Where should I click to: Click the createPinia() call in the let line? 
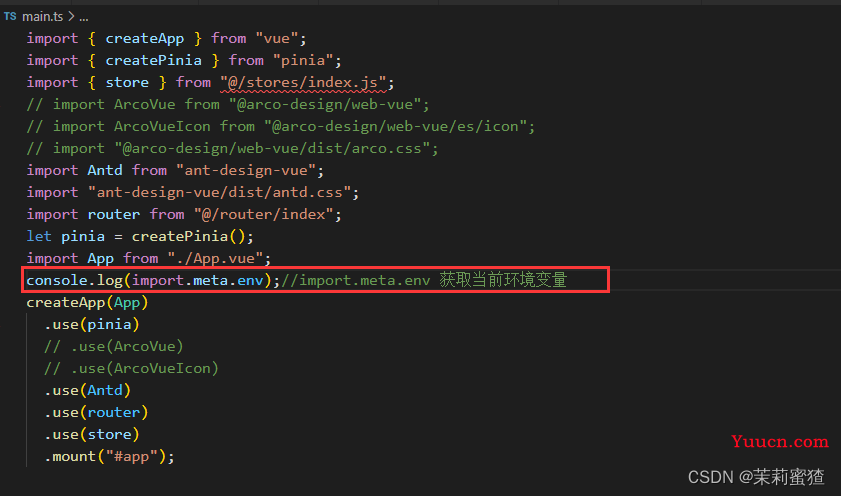188,236
